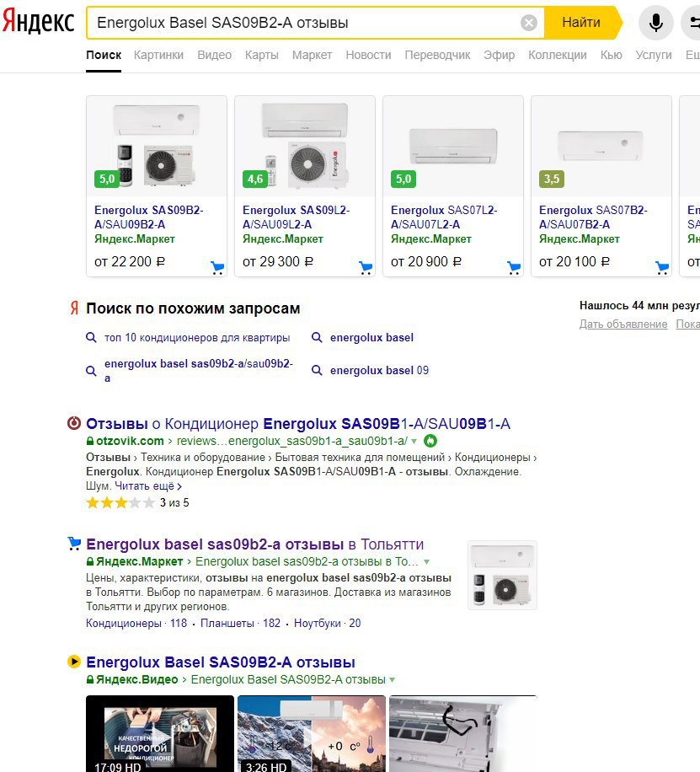Screen dimensions: 700x772
Task: Switch to the Переводчик tab
Action: coord(437,55)
